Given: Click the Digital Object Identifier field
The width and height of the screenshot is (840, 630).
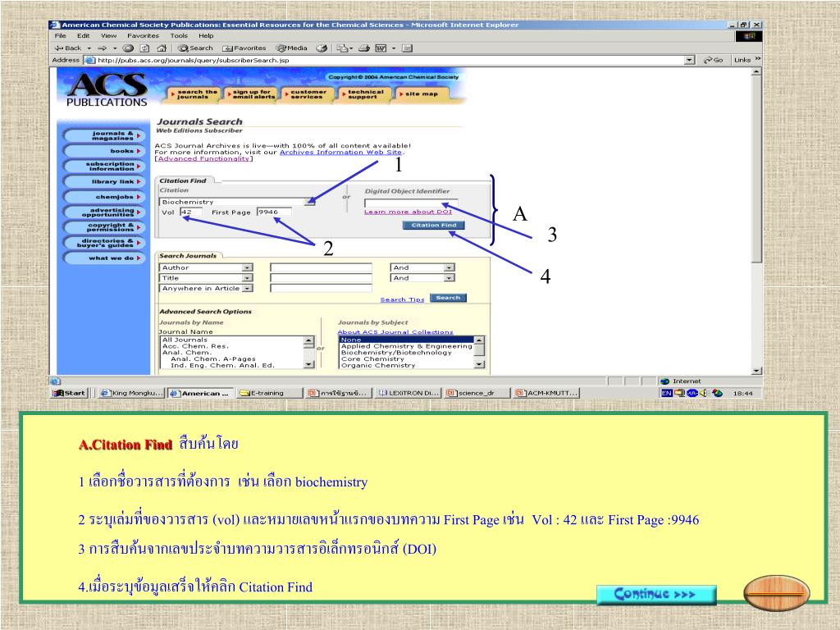Looking at the screenshot, I should click(x=411, y=203).
